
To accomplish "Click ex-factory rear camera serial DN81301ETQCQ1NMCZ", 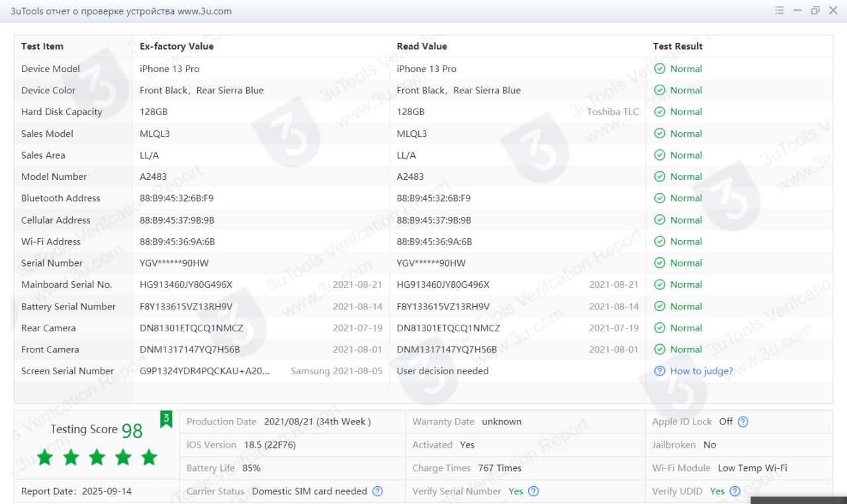I will pyautogui.click(x=191, y=328).
